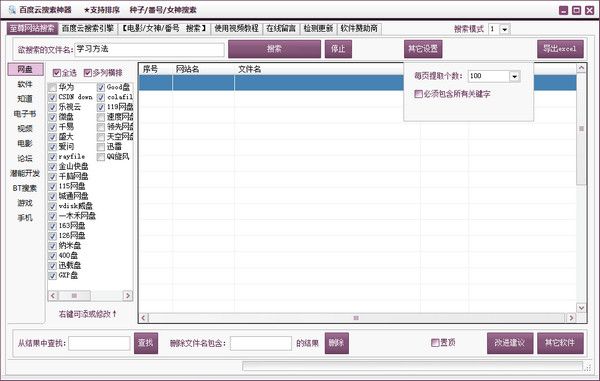Click the app magnifier icon in title bar
The height and width of the screenshot is (381, 600).
click(x=11, y=10)
